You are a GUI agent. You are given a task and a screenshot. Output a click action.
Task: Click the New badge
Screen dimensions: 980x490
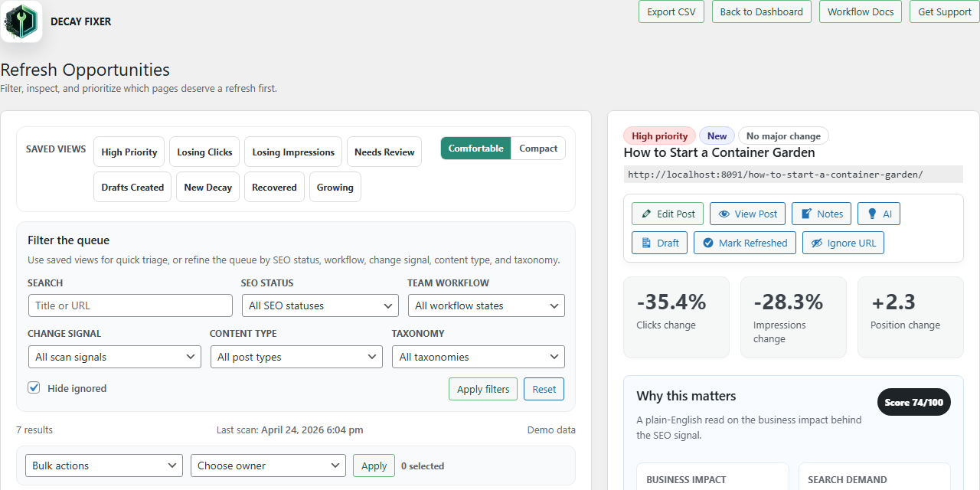(x=717, y=136)
